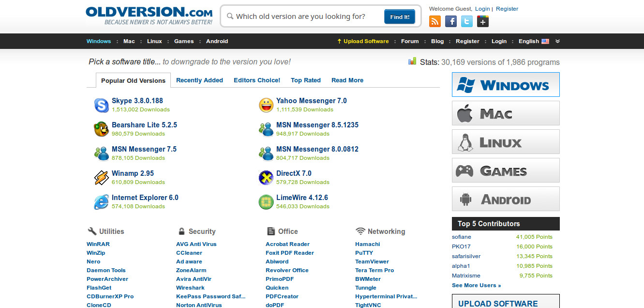Click the Security padlock icon
The image size is (644, 308).
click(181, 231)
